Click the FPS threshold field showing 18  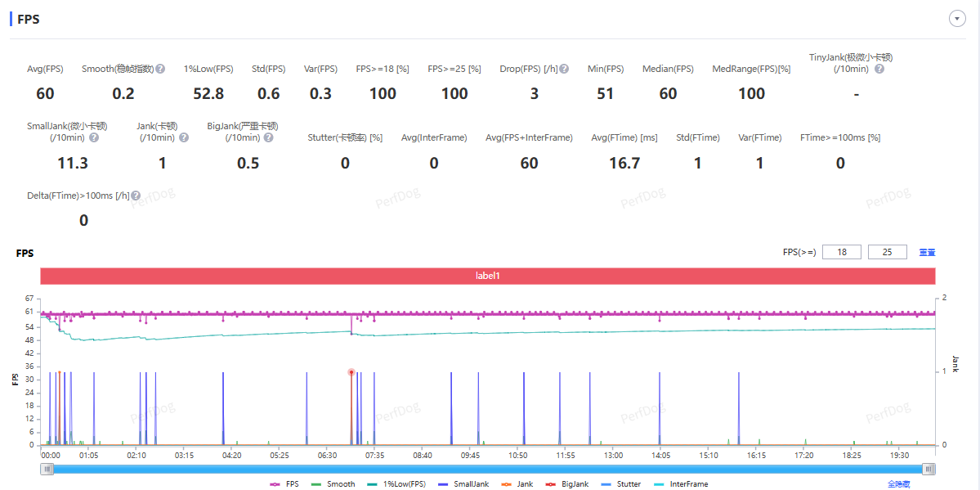(x=842, y=252)
